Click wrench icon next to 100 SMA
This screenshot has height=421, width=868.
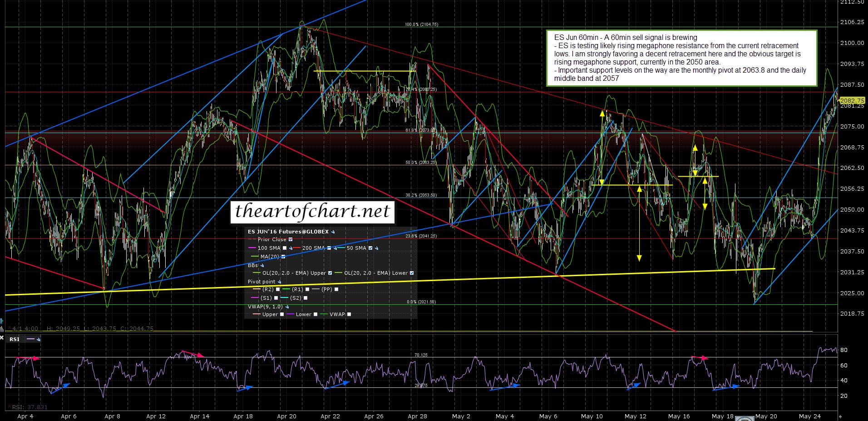pos(291,248)
